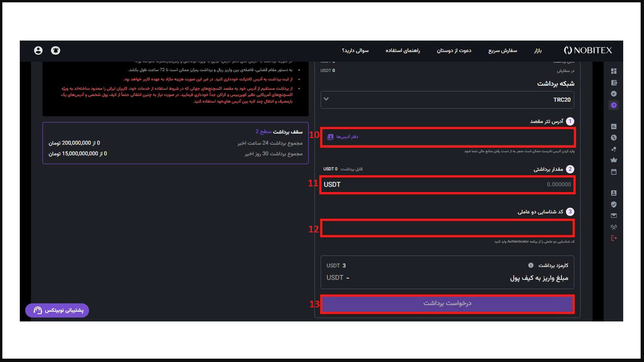Open the سفارش سریع menu item

coord(502,51)
